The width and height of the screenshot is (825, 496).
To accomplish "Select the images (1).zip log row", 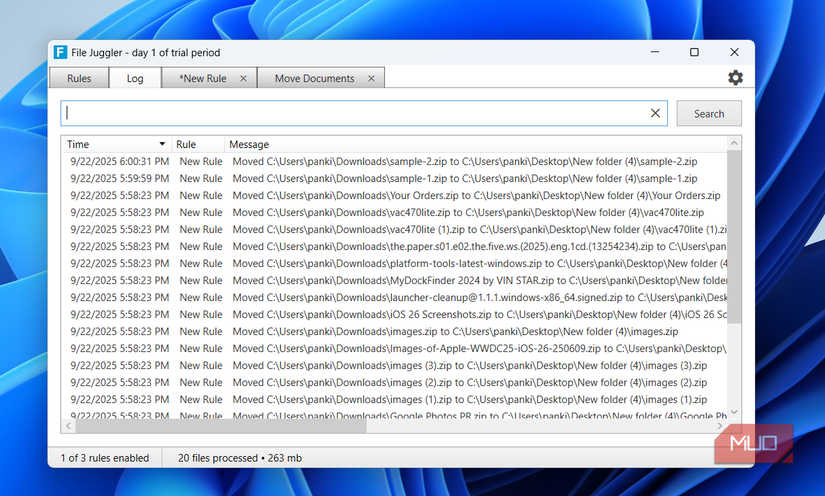I will click(x=395, y=399).
